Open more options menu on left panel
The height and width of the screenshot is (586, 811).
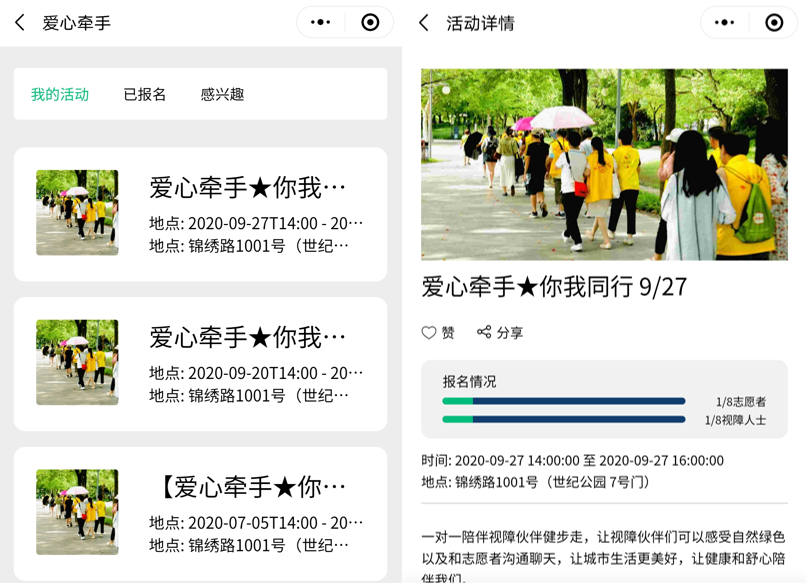[320, 23]
